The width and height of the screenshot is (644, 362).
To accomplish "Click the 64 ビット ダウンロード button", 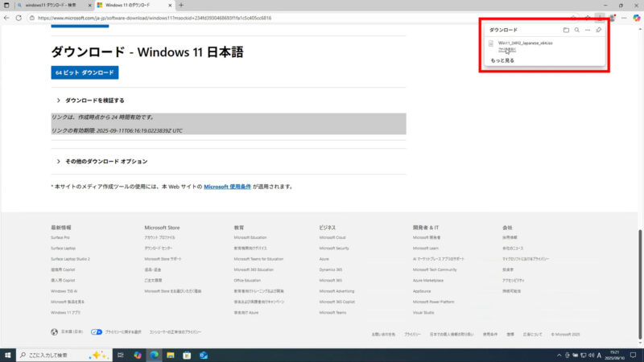I will click(85, 72).
